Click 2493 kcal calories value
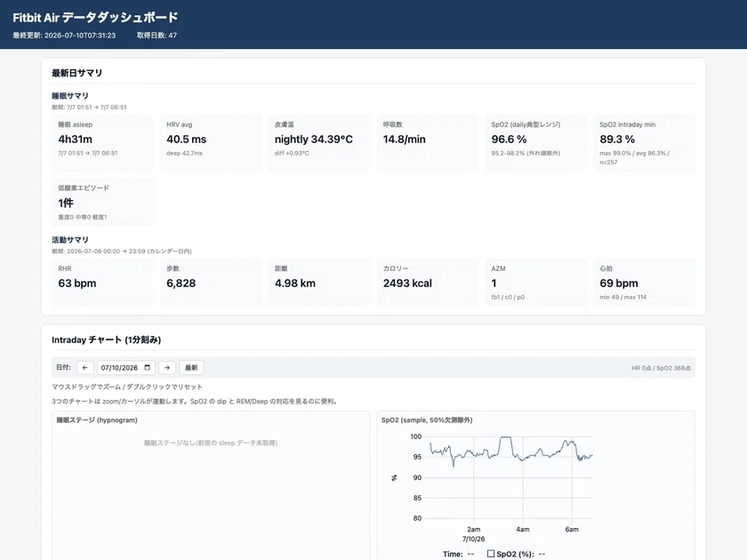 407,283
